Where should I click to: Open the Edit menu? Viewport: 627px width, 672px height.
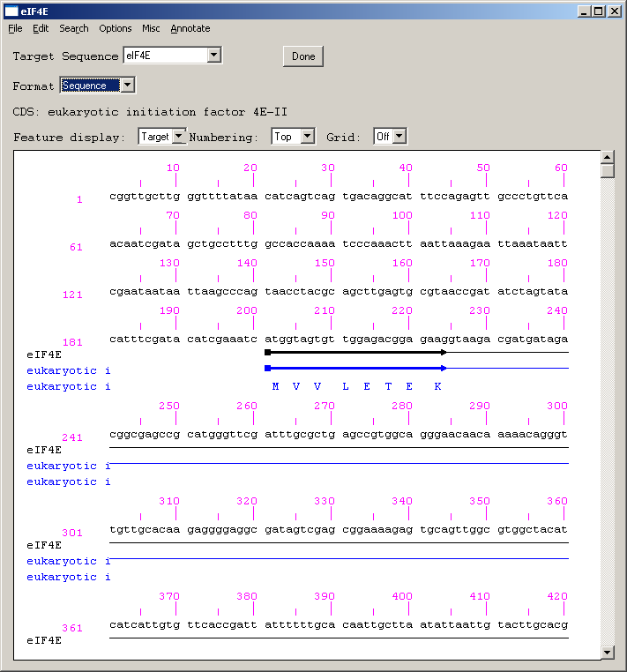point(41,28)
